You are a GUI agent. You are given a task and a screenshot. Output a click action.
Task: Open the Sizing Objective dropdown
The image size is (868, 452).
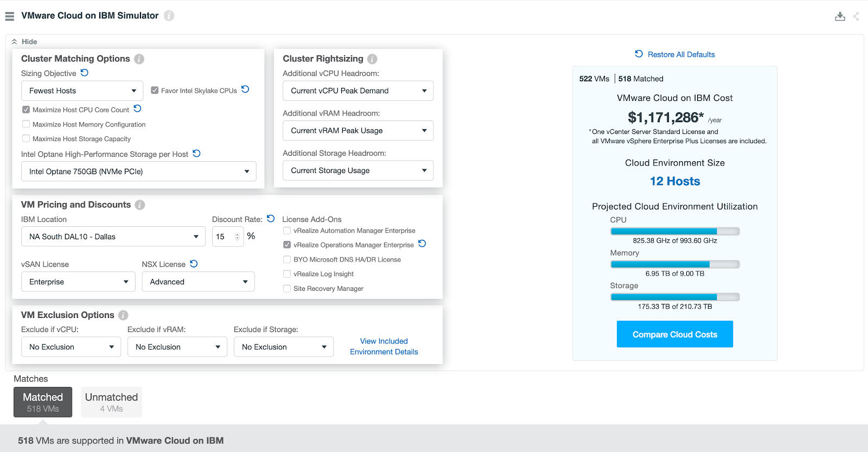point(82,91)
